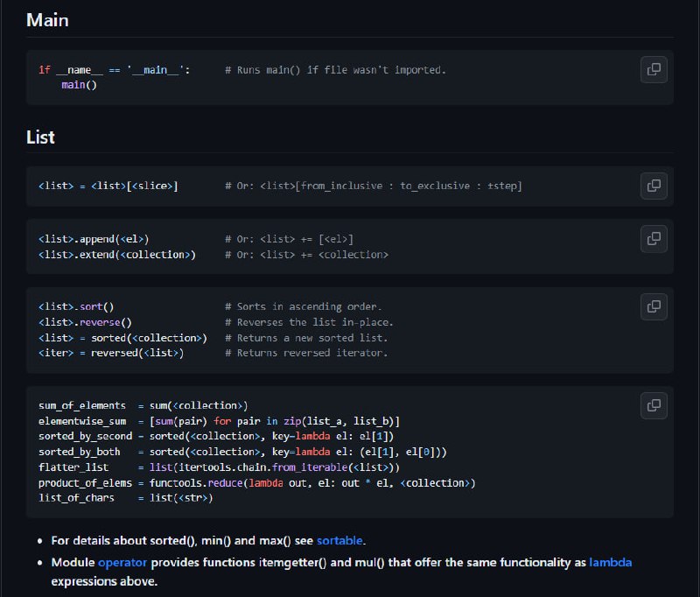The image size is (700, 597).
Task: Click the "<list> = sorted(<collection>)" line
Action: (x=122, y=338)
